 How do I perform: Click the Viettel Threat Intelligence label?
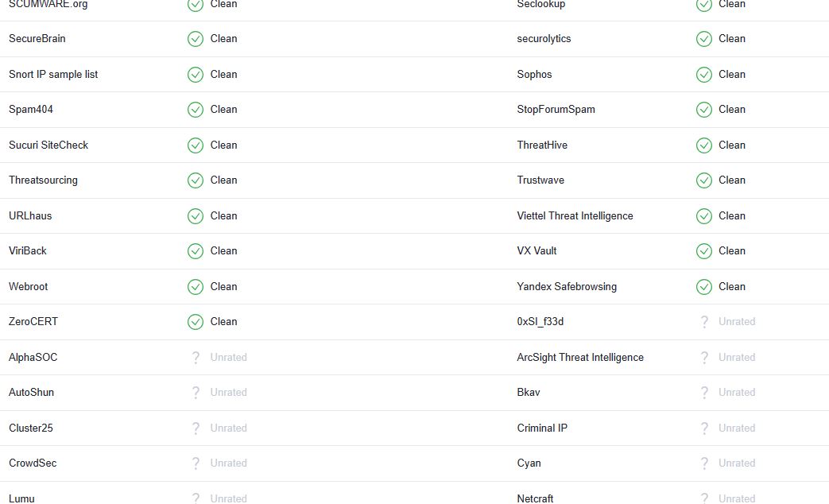click(575, 215)
